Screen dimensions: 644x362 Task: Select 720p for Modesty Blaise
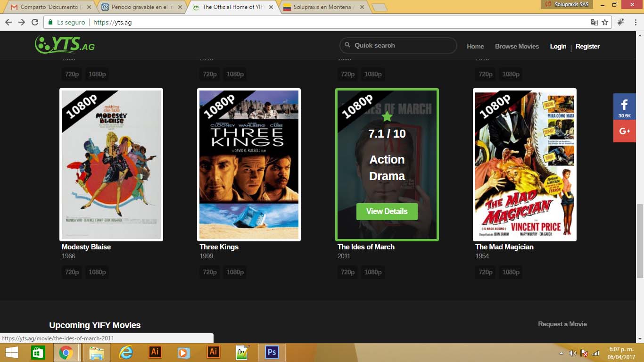pos(72,272)
